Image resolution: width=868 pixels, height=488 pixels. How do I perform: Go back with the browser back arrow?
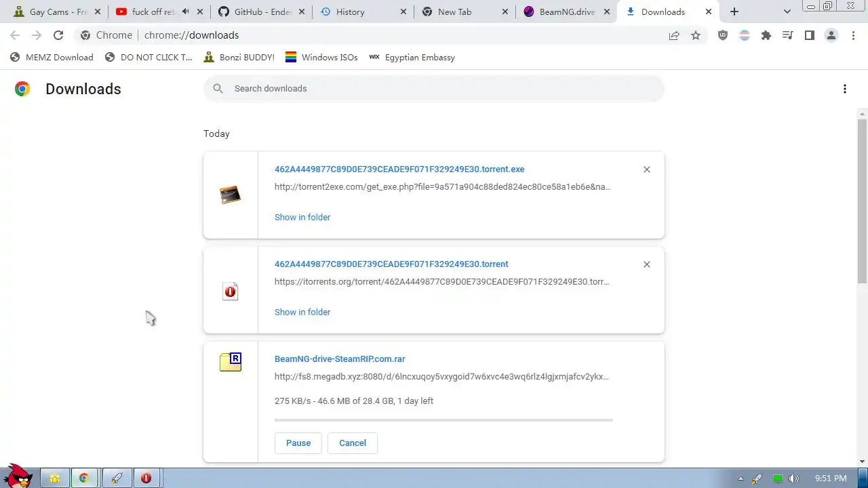click(15, 35)
